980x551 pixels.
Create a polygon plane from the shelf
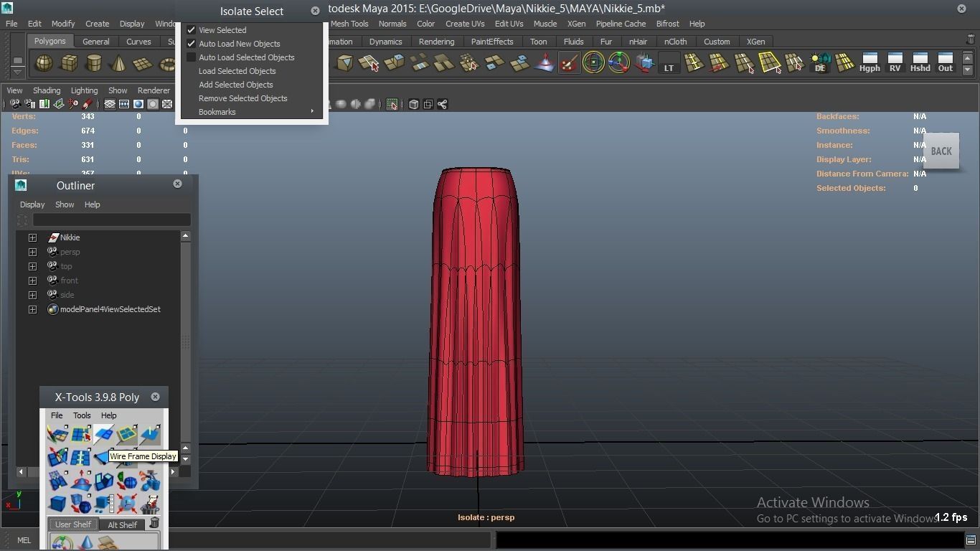click(143, 63)
